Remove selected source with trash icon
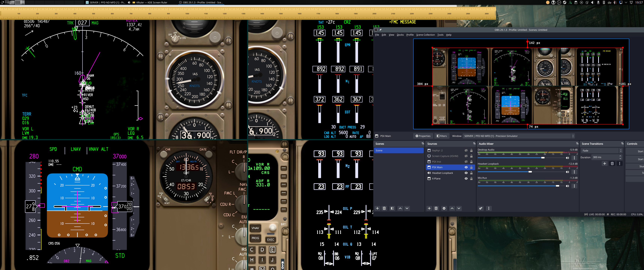 coord(436,208)
